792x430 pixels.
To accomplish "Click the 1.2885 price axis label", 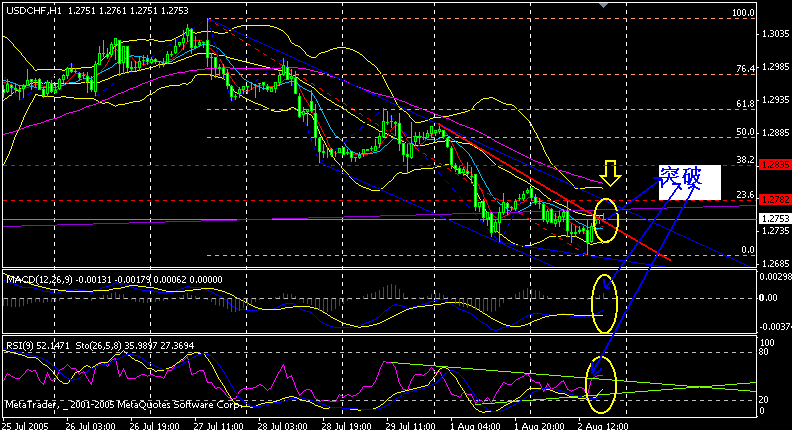I will click(x=775, y=133).
